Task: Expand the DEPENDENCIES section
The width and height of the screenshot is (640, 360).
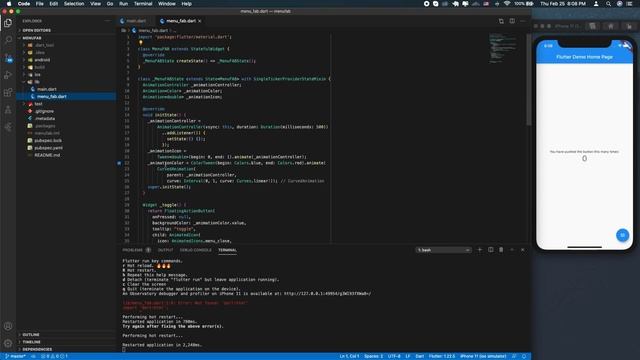Action: pos(37,349)
